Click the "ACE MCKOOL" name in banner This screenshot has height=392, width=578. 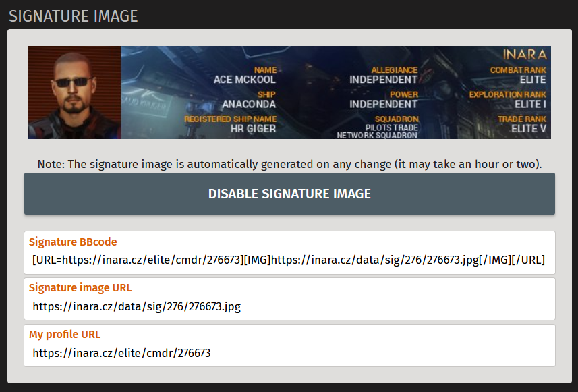click(x=244, y=80)
